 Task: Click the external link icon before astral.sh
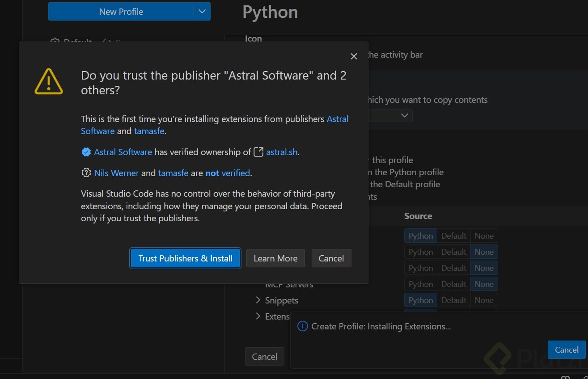258,152
